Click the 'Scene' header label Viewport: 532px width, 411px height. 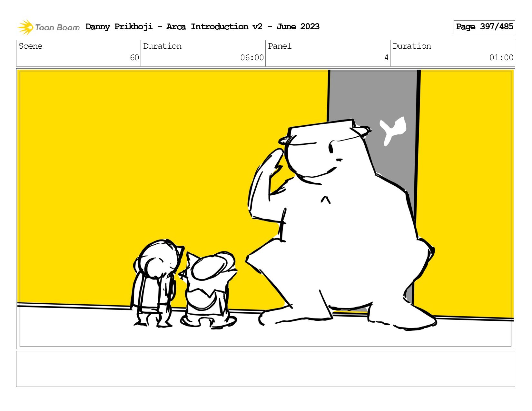click(30, 46)
